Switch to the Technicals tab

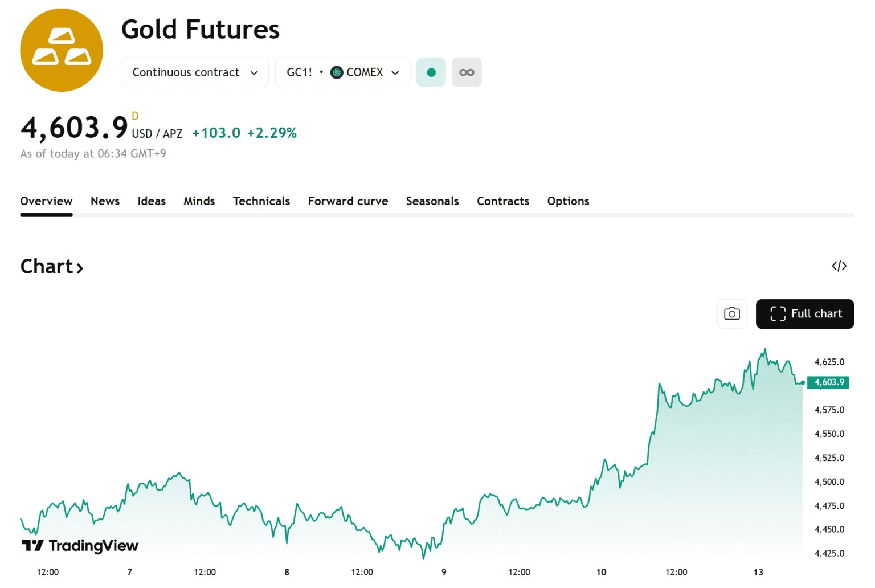(x=261, y=201)
